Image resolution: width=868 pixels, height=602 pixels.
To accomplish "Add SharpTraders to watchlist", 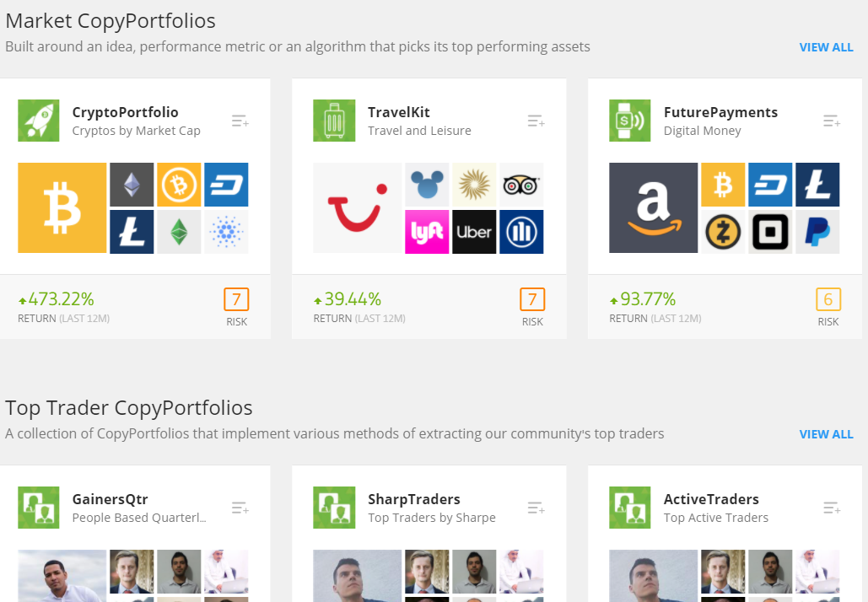I will tap(536, 508).
